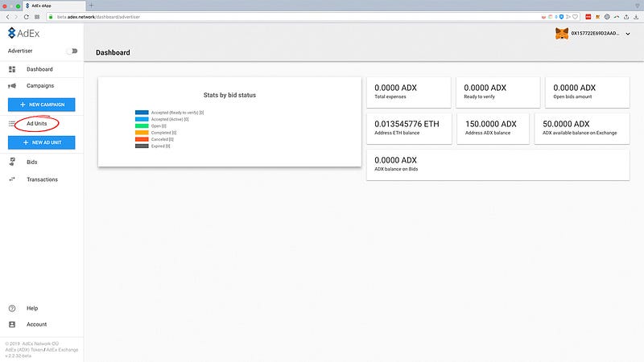Open the Help page
This screenshot has height=362, width=644.
coord(32,308)
